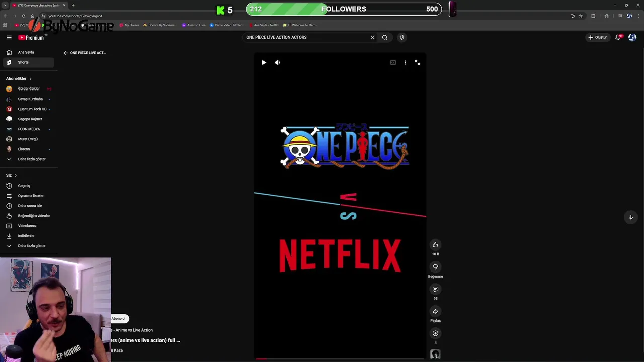Screen dimensions: 644x362
Task: Open the Chrome three-dot menu
Action: click(x=639, y=16)
